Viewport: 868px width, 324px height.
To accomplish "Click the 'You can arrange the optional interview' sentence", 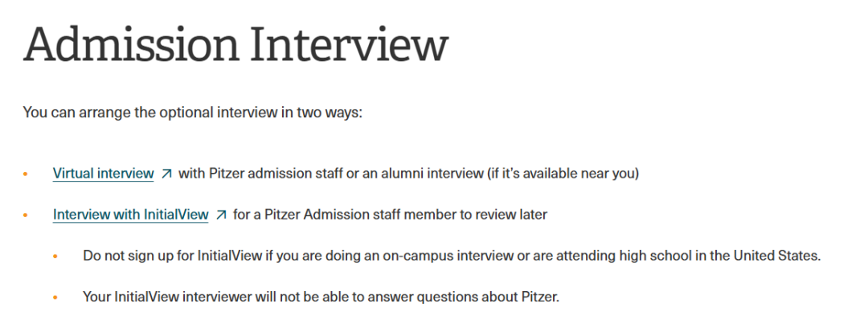I will point(192,113).
